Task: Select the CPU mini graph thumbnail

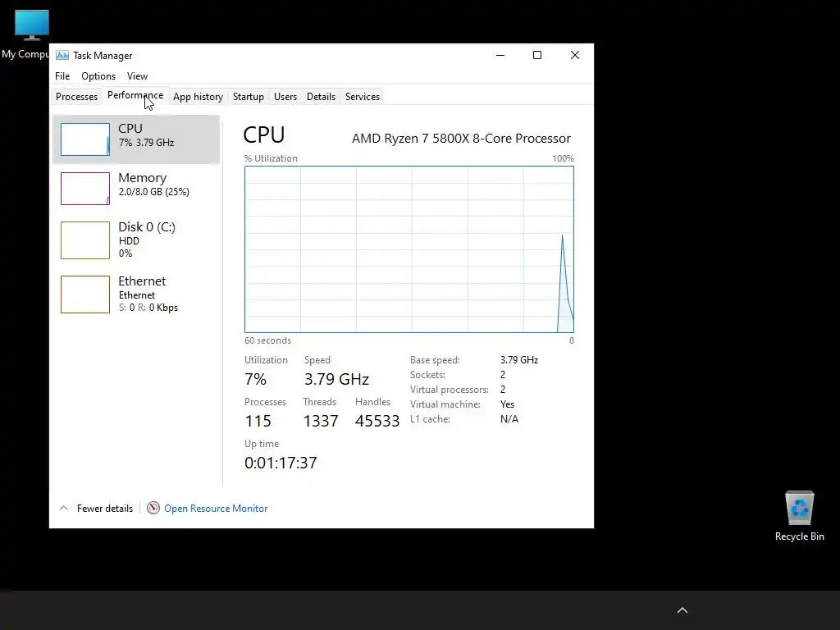Action: 85,139
